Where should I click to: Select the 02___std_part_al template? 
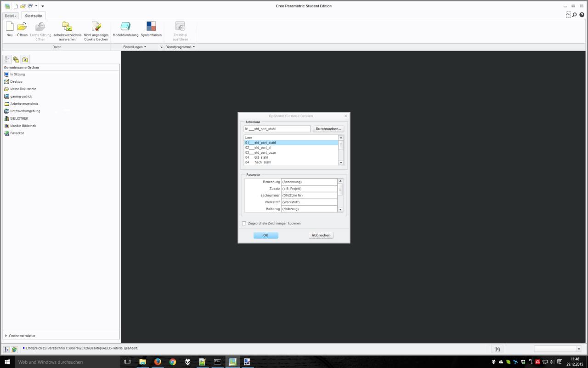(x=258, y=148)
